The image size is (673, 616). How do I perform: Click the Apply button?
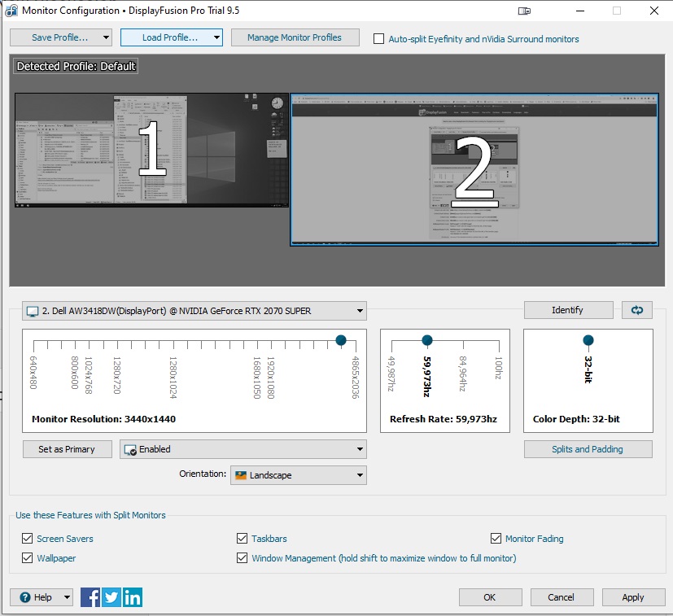pyautogui.click(x=632, y=597)
